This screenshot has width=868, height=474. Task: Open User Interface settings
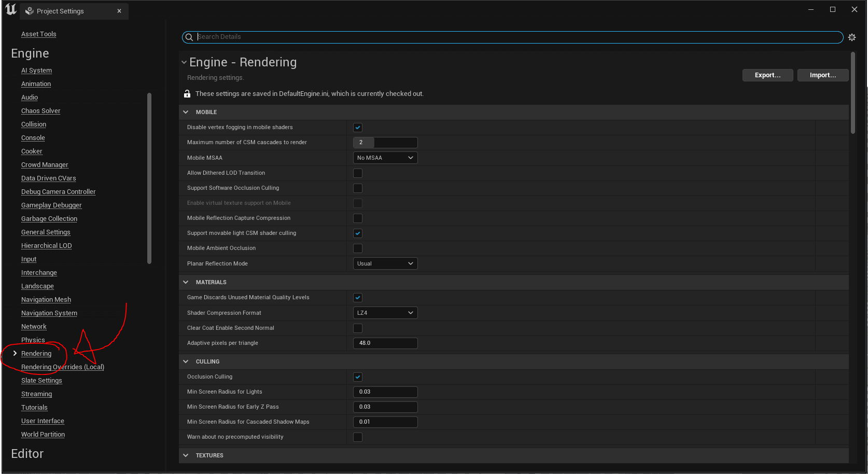pyautogui.click(x=43, y=421)
